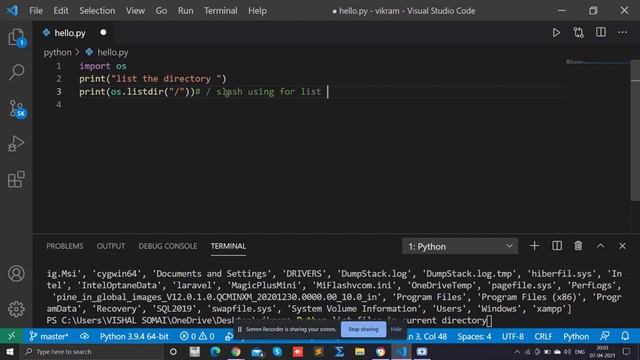Open Windows action center notification icon
Viewport: 640px width, 360px height.
(627, 351)
